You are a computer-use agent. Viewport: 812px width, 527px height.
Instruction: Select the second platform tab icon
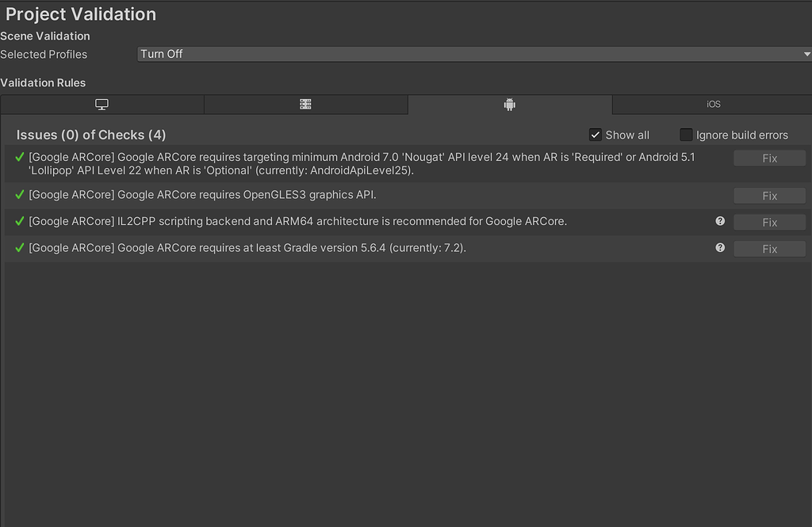click(x=305, y=104)
